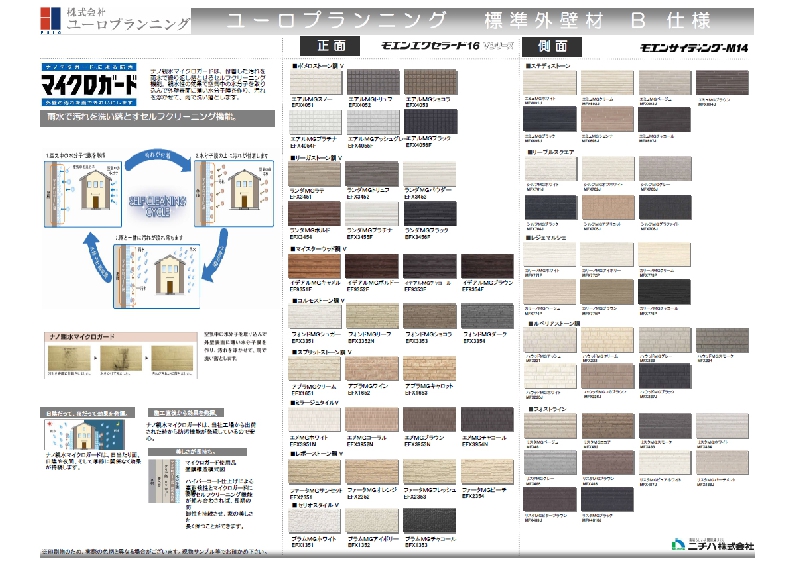Click the self-cleaning banner with gray background

pyautogui.click(x=157, y=117)
